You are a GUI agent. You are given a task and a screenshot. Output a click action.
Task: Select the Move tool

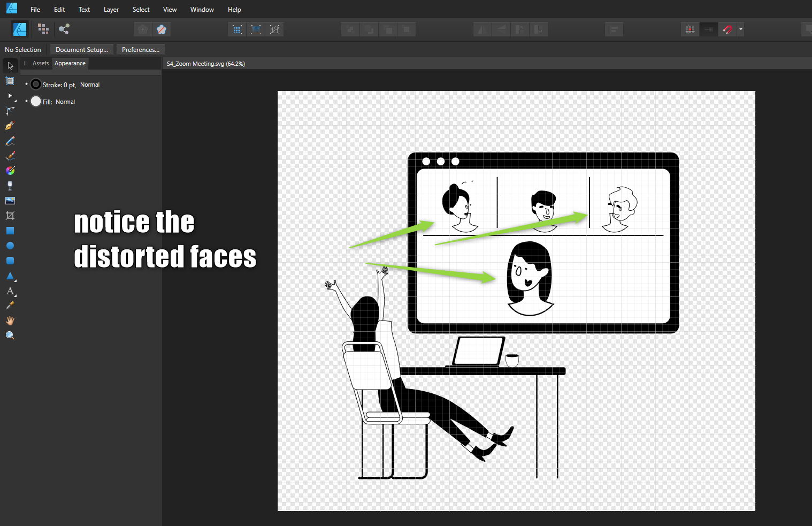pyautogui.click(x=10, y=65)
